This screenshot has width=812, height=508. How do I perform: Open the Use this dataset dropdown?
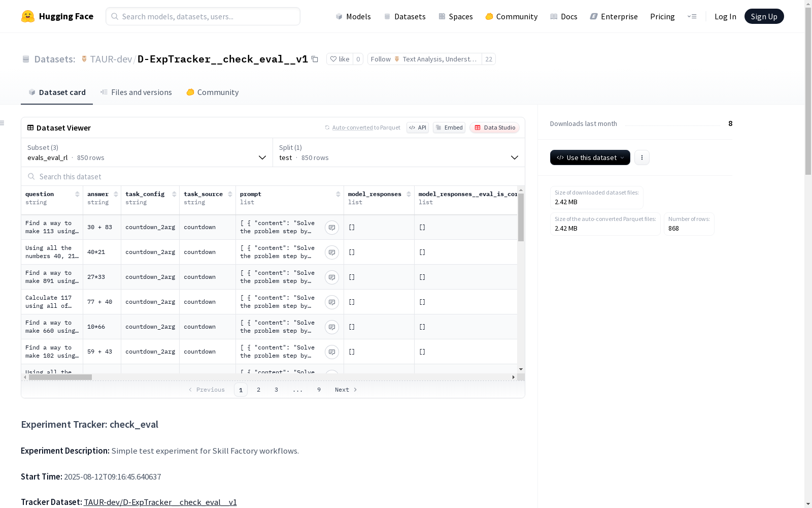(x=590, y=157)
